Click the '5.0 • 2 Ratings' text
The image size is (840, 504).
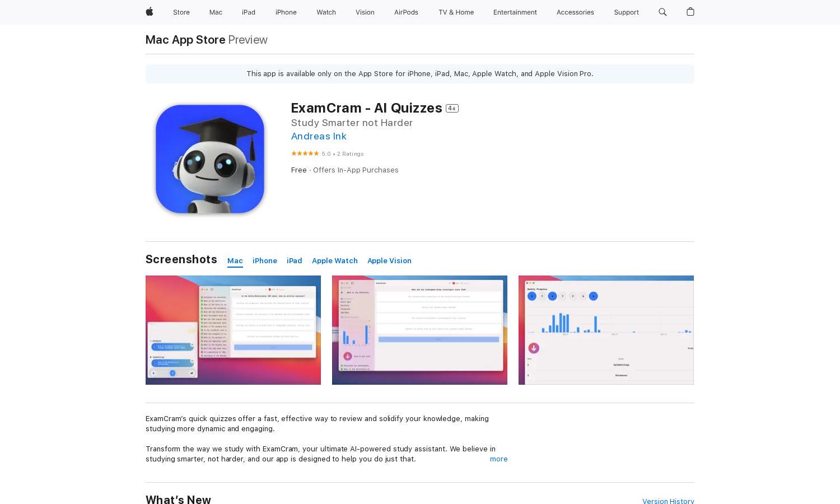[343, 154]
